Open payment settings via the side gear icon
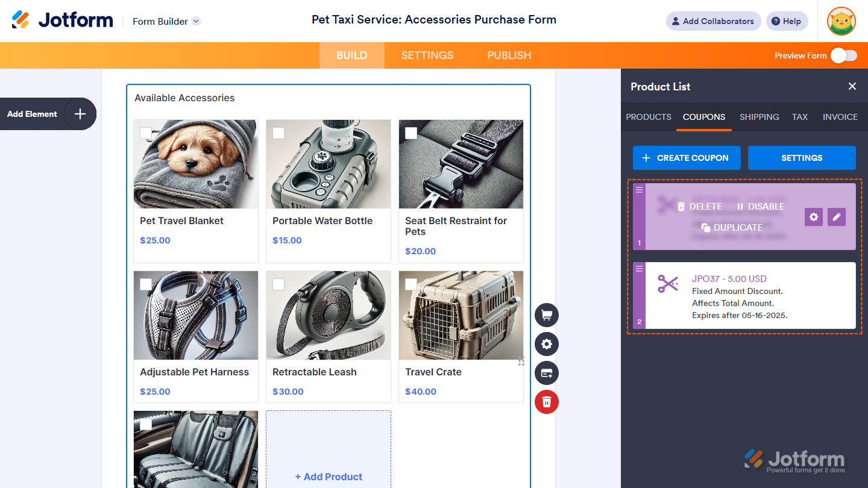 point(547,344)
